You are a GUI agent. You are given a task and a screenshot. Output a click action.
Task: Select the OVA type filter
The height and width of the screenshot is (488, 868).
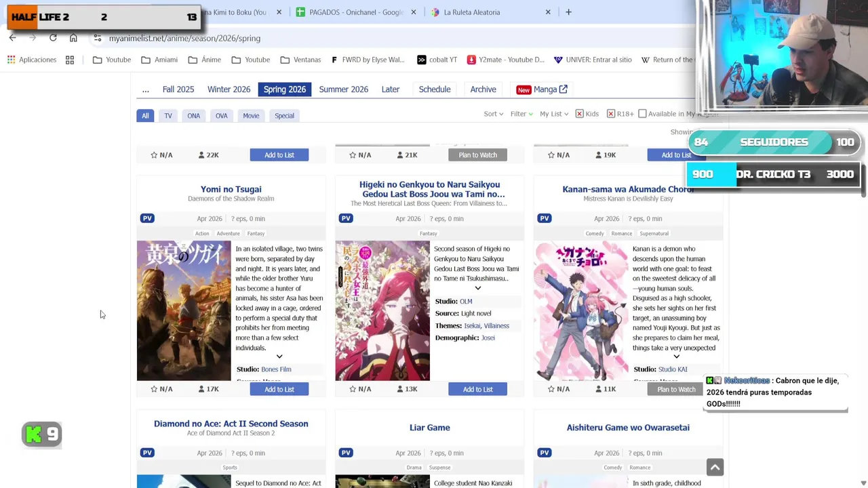click(222, 115)
